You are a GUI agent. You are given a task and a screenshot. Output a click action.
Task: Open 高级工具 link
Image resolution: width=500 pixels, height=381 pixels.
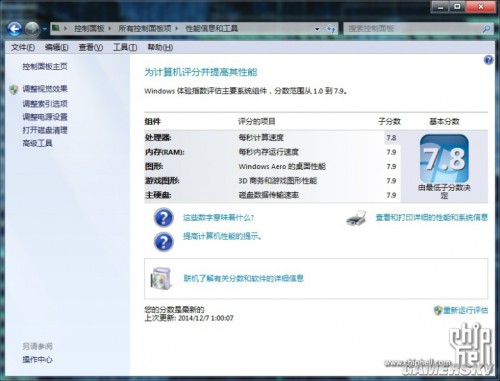[x=37, y=144]
